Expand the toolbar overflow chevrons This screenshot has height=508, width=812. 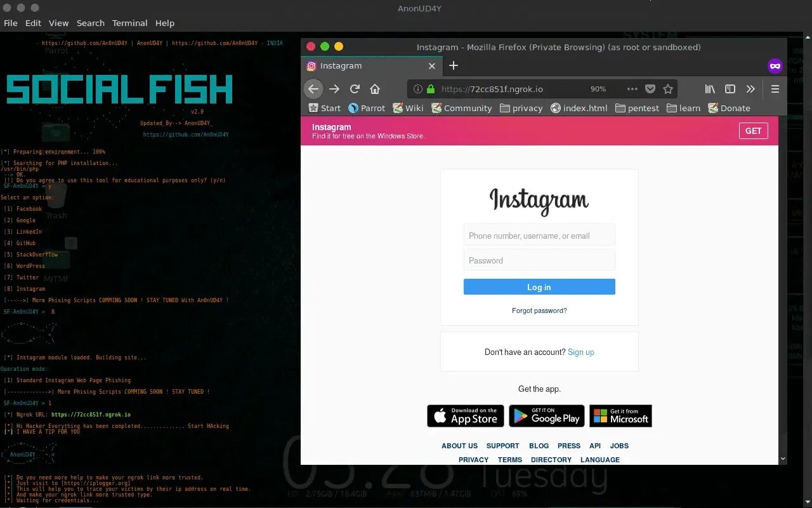pos(750,89)
